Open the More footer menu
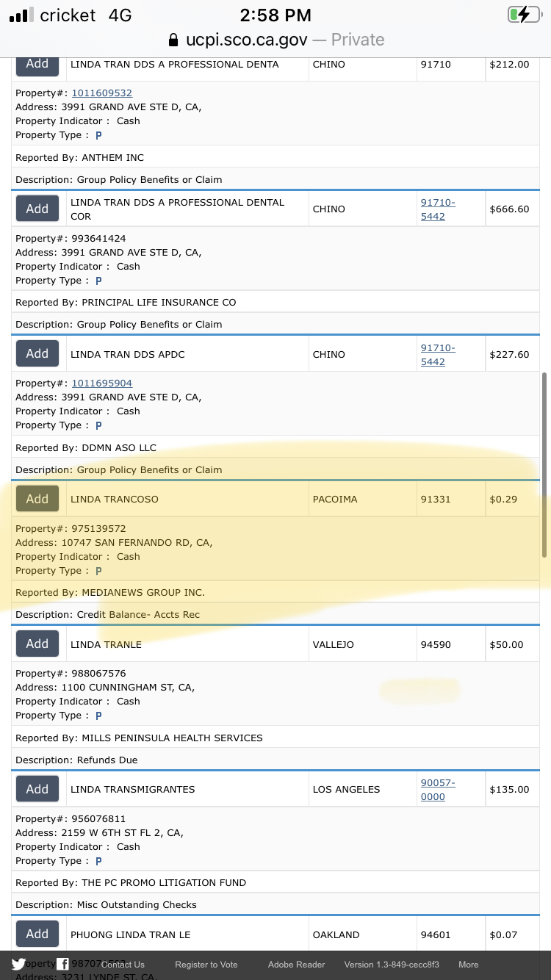This screenshot has width=551, height=980. tap(469, 965)
